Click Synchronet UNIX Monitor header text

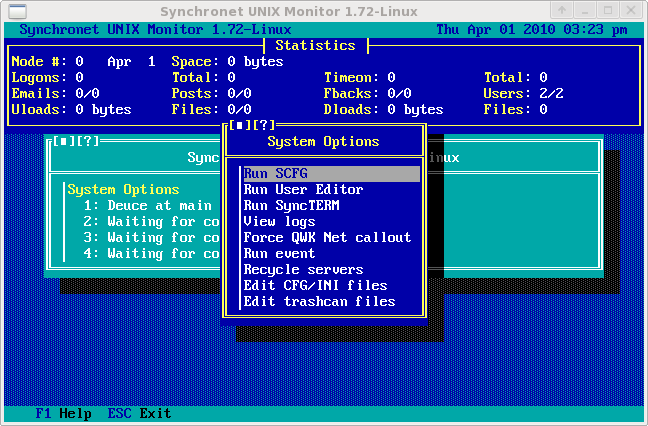(x=155, y=30)
